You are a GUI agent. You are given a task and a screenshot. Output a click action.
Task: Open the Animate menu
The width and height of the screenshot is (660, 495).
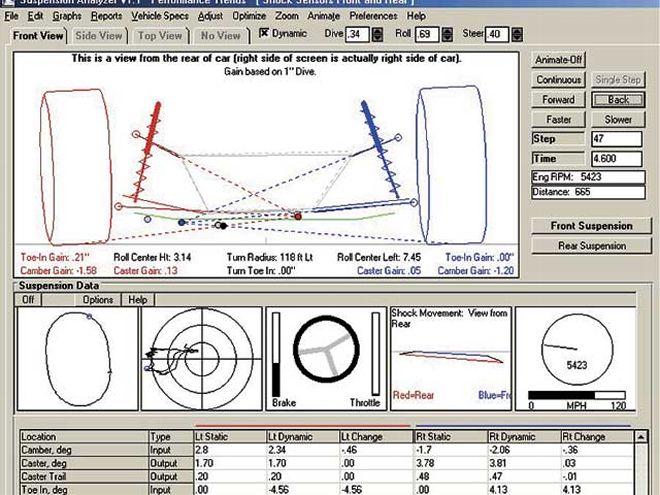[323, 16]
